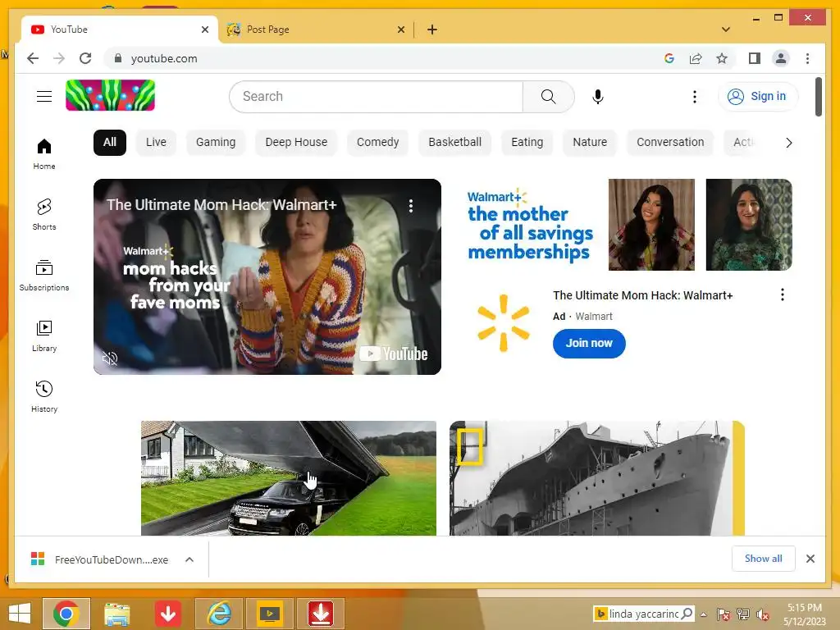Open Shorts from sidebar
The width and height of the screenshot is (840, 630).
[x=44, y=214]
